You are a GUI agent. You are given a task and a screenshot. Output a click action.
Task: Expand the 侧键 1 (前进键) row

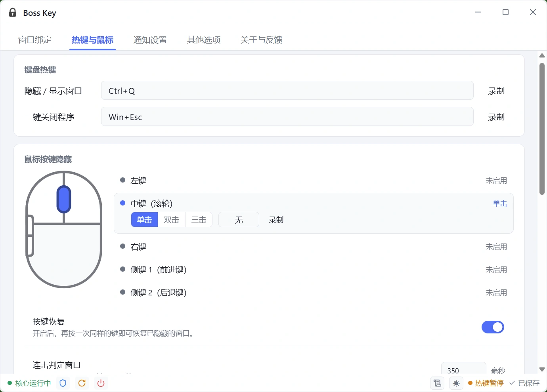tap(314, 270)
